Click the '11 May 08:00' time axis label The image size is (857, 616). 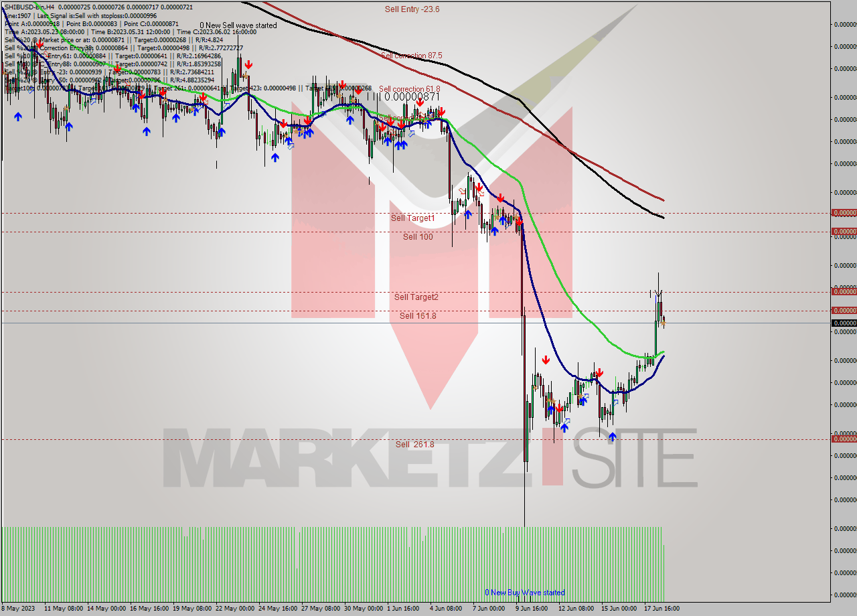click(64, 609)
